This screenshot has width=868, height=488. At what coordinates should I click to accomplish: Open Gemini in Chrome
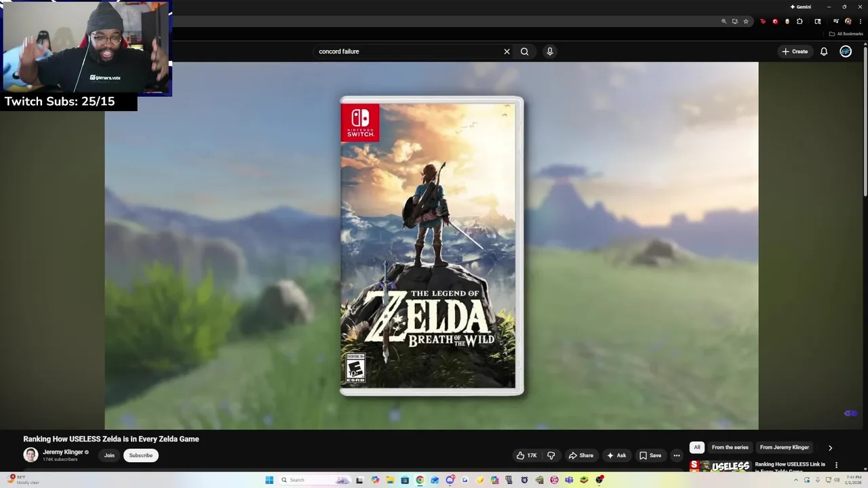[801, 7]
